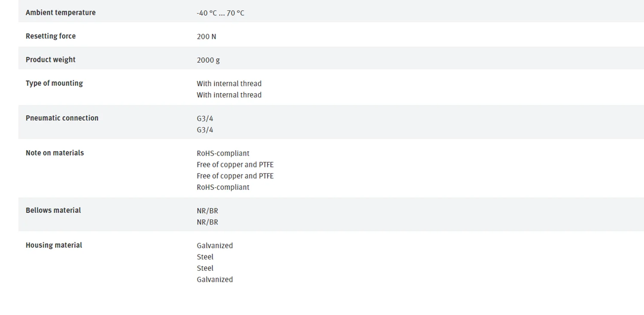Click the Product weight label
This screenshot has width=644, height=315.
[51, 60]
